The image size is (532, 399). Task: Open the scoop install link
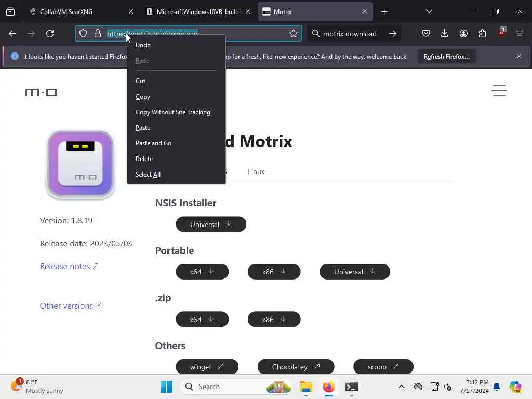(x=383, y=367)
